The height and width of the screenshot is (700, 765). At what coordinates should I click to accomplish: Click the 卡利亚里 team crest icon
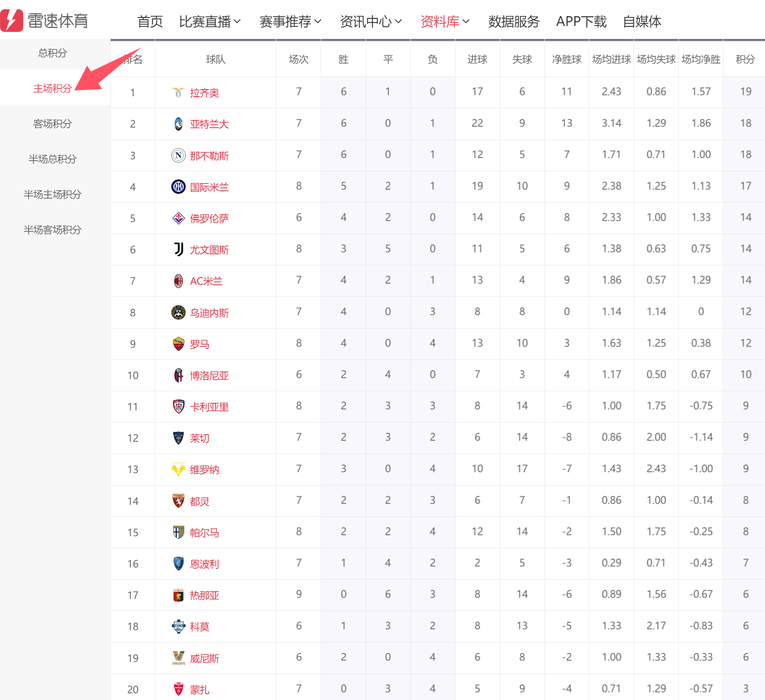click(178, 406)
